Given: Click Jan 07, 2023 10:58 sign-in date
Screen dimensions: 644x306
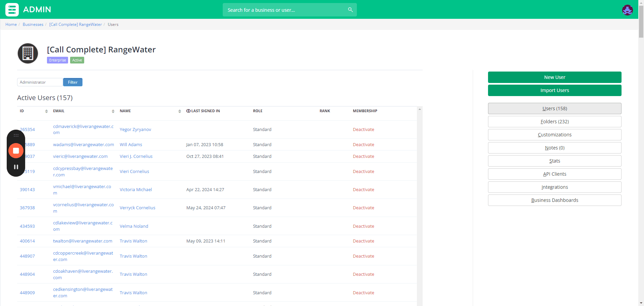Looking at the screenshot, I should tap(205, 145).
